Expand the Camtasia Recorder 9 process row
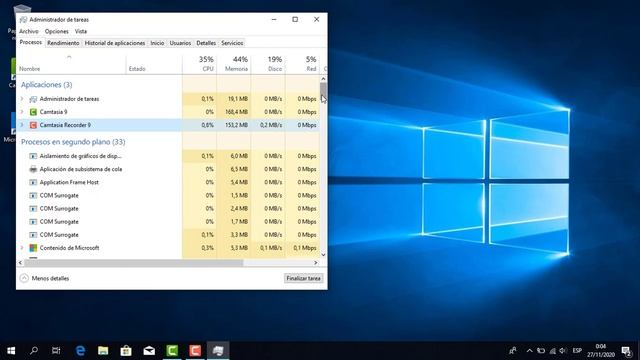 click(22, 125)
